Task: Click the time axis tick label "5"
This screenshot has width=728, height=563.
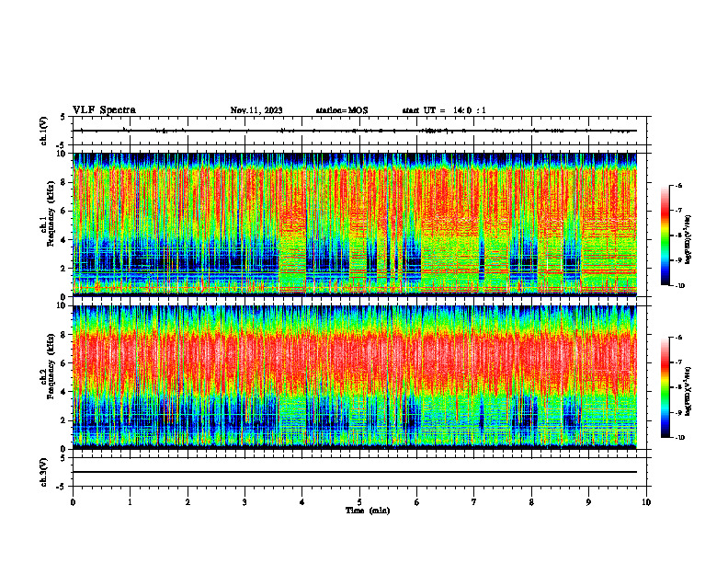Action: pyautogui.click(x=359, y=502)
